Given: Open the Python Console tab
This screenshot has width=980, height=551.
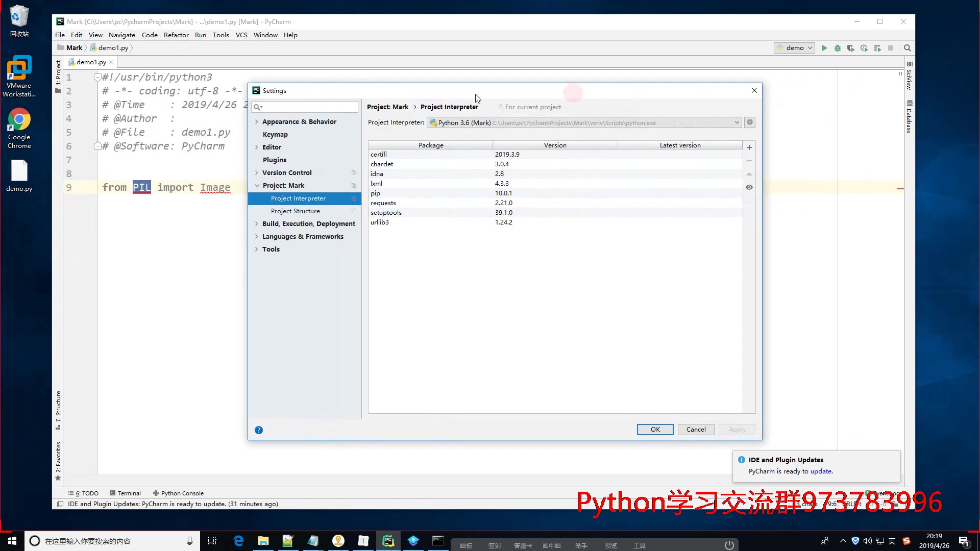Looking at the screenshot, I should (178, 493).
